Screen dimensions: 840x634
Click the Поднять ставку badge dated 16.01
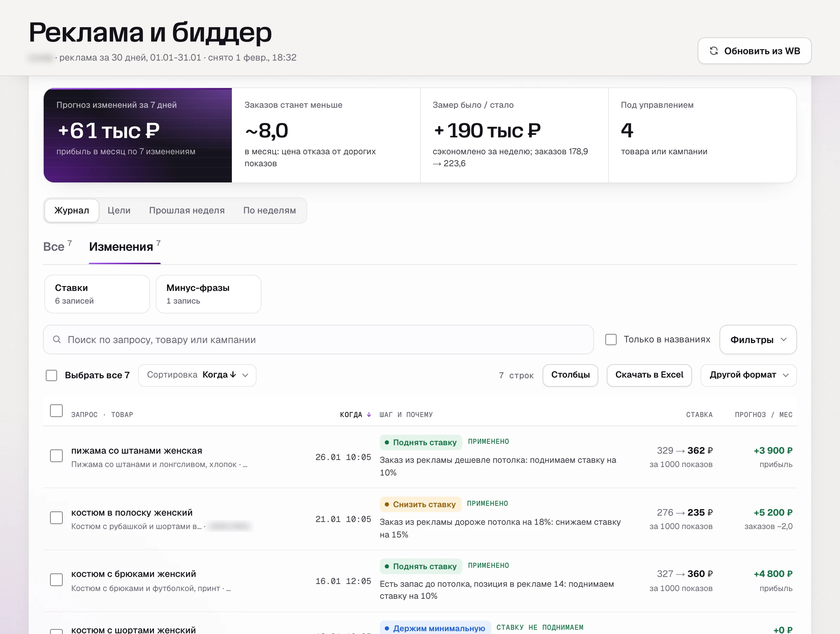point(421,566)
